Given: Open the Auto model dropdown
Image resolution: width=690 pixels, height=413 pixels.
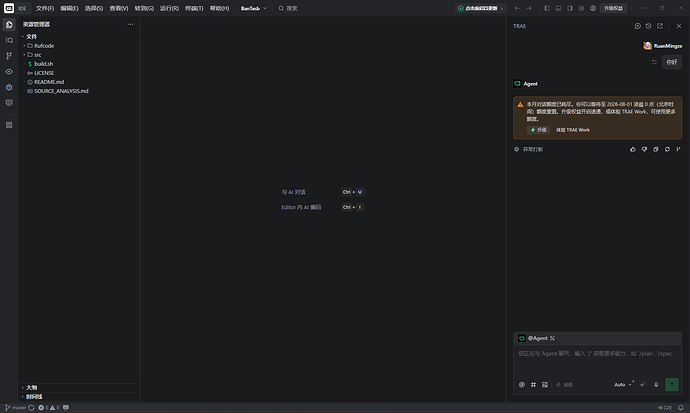Looking at the screenshot, I should click(x=623, y=385).
